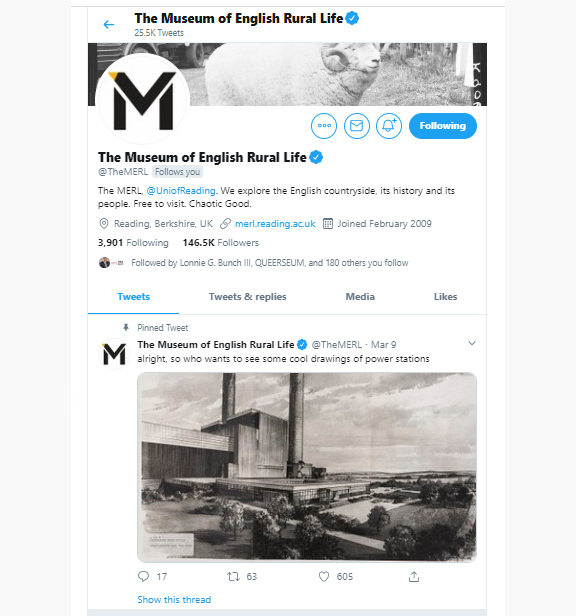Retweet the power stations tweet
576x616 pixels.
(233, 576)
